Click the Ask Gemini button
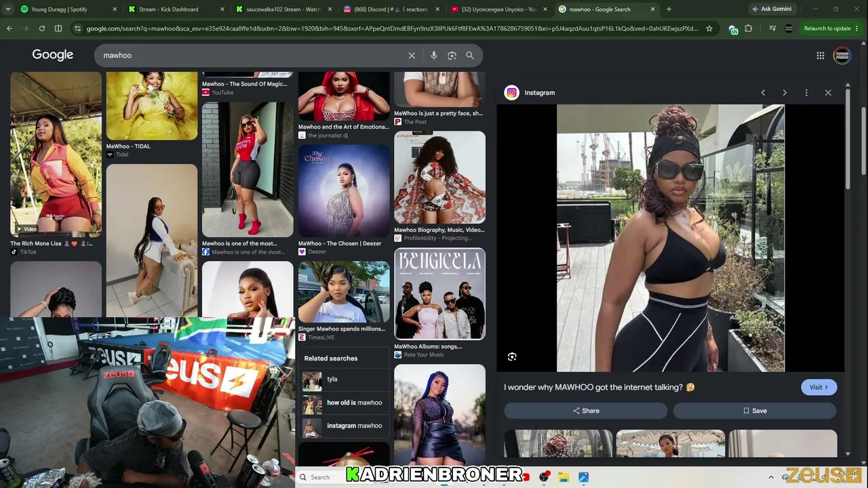868x488 pixels. [x=771, y=9]
